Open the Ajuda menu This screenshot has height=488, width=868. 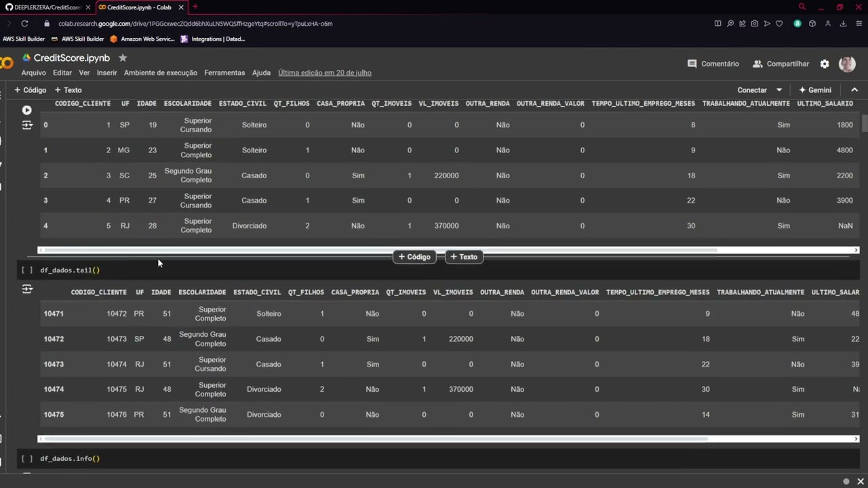point(261,73)
